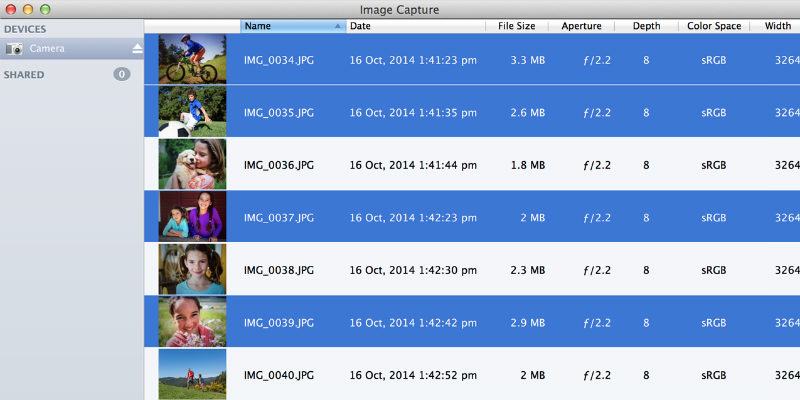Choose the IMG_0037.JPG thumbnail image
The height and width of the screenshot is (400, 800).
(x=192, y=216)
